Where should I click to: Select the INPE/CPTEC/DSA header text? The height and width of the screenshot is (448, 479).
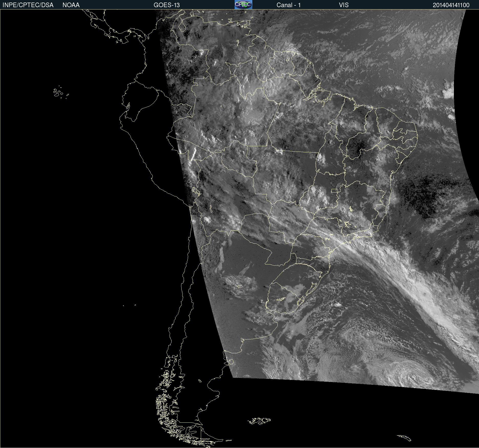(x=28, y=5)
